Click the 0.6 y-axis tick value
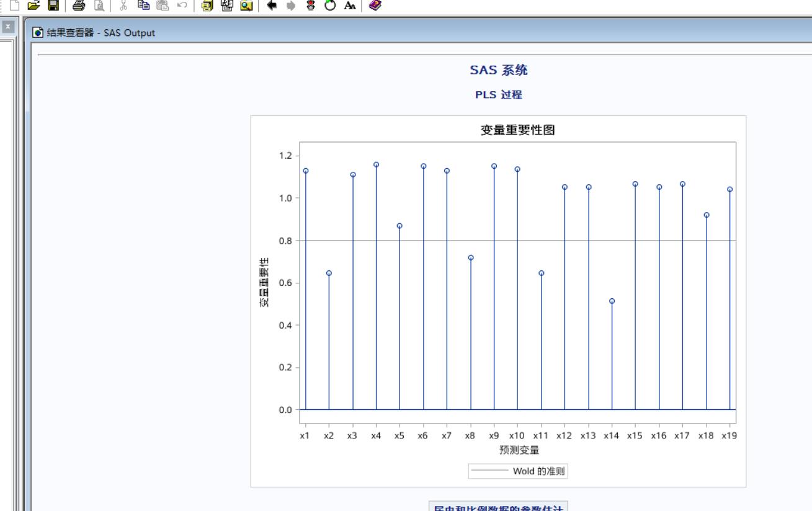The width and height of the screenshot is (812, 511). pyautogui.click(x=287, y=283)
